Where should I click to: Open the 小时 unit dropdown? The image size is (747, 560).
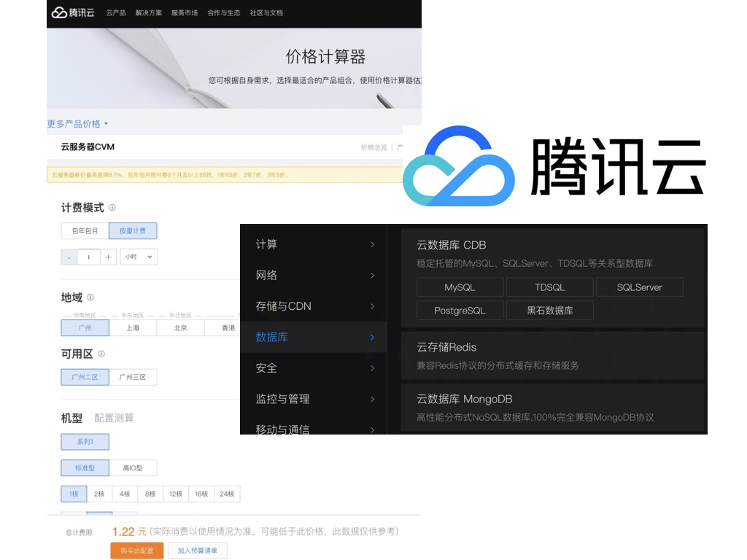pyautogui.click(x=139, y=257)
